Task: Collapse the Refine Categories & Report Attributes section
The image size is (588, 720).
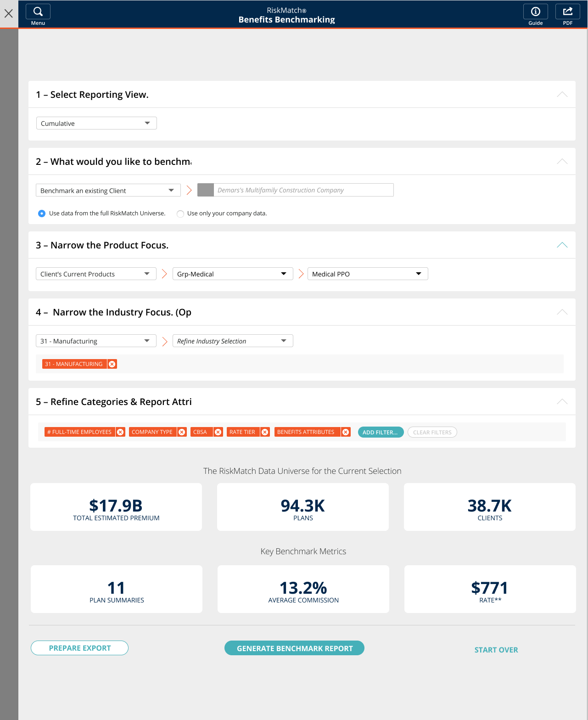Action: (x=562, y=402)
